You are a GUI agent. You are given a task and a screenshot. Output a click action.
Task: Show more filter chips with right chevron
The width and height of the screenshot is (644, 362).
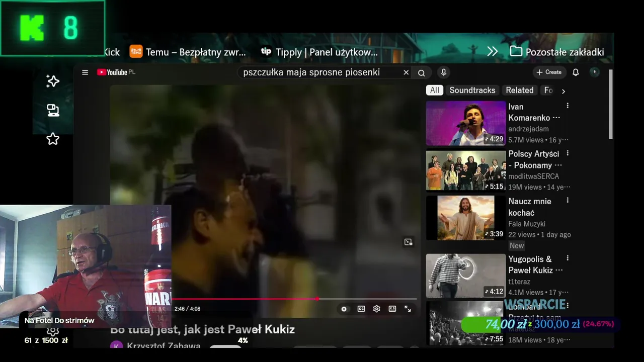563,91
